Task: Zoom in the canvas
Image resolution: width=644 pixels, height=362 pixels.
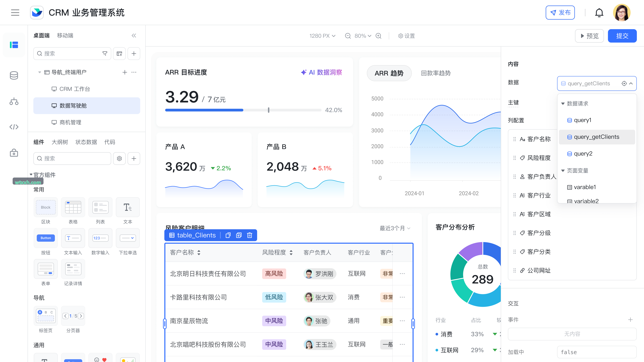Action: 378,36
